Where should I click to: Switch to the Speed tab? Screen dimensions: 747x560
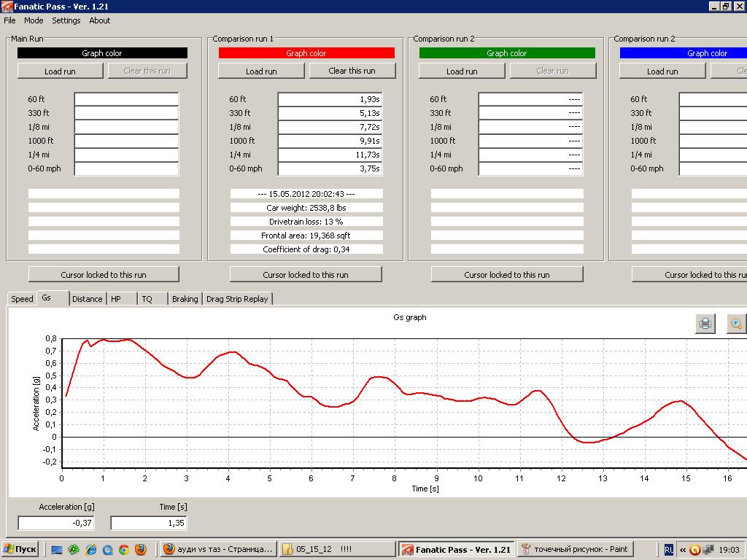(x=22, y=299)
